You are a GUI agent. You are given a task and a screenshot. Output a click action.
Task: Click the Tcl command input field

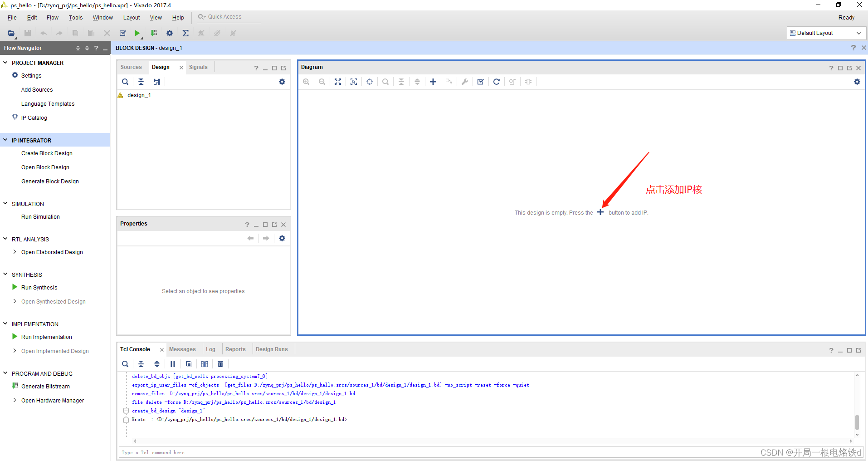pyautogui.click(x=492, y=452)
